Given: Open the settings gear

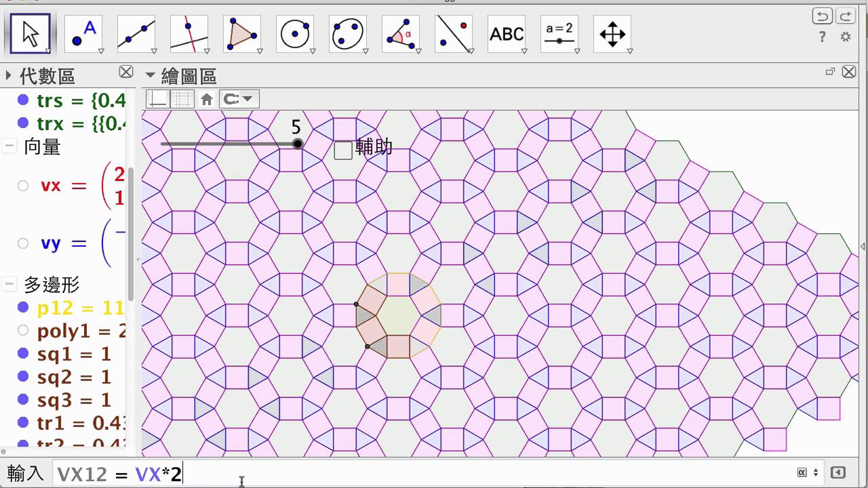Looking at the screenshot, I should pyautogui.click(x=846, y=37).
